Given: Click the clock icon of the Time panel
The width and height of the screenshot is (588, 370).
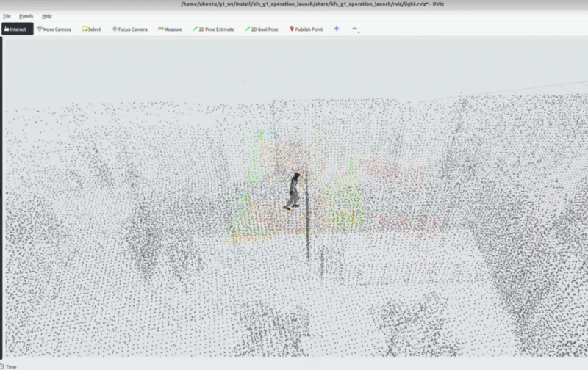Looking at the screenshot, I should (2, 366).
